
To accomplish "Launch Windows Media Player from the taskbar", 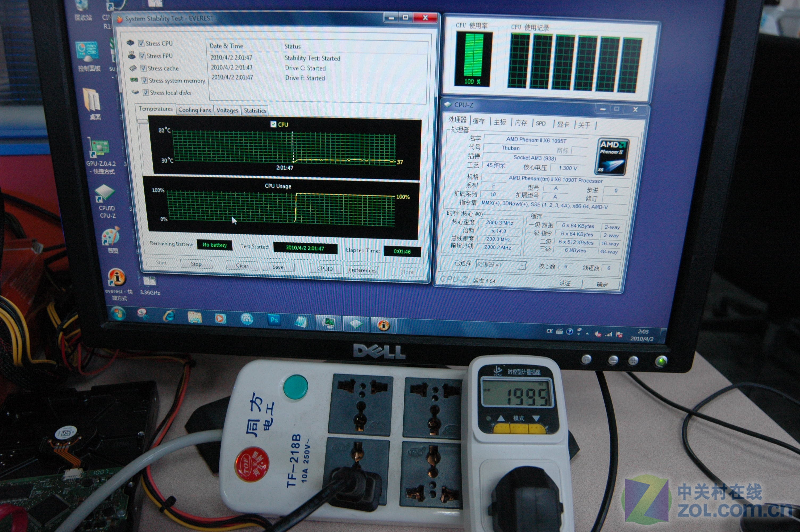I will (220, 319).
